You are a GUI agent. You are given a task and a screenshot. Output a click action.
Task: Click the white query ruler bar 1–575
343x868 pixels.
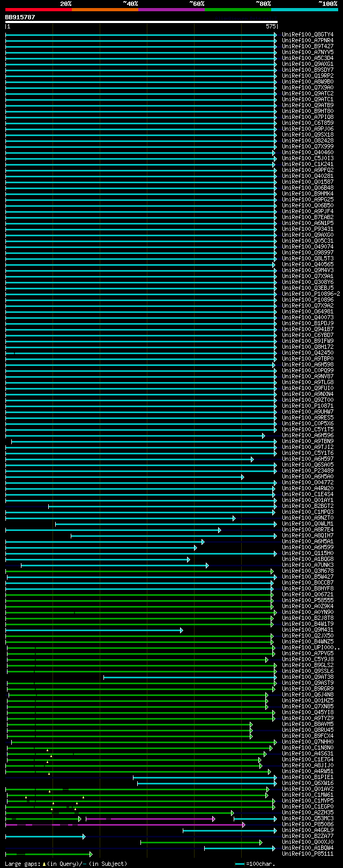(x=141, y=23)
